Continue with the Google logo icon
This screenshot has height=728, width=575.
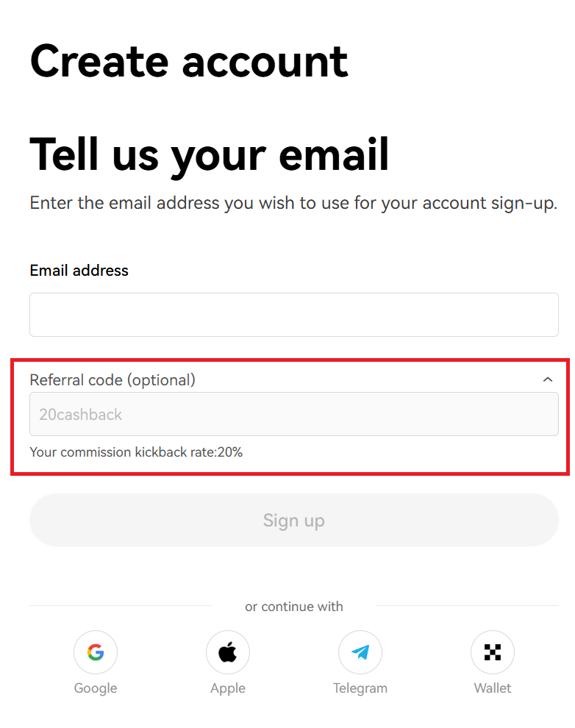pyautogui.click(x=96, y=652)
